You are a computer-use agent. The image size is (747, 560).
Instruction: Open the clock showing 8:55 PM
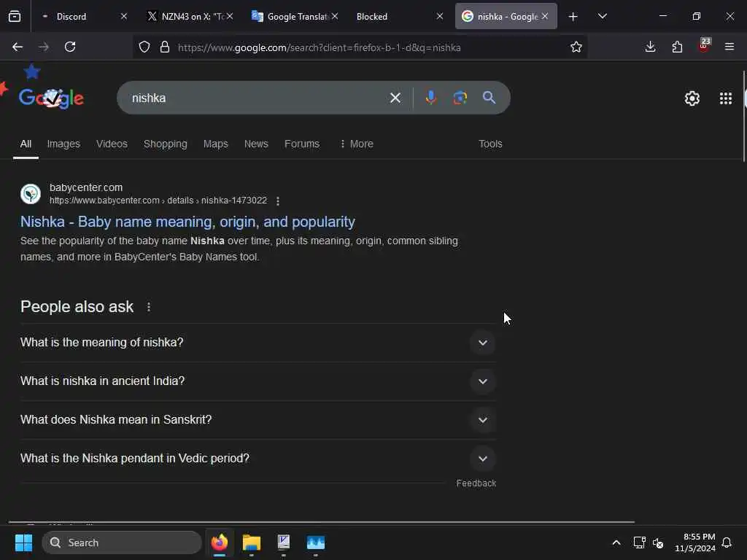(695, 542)
